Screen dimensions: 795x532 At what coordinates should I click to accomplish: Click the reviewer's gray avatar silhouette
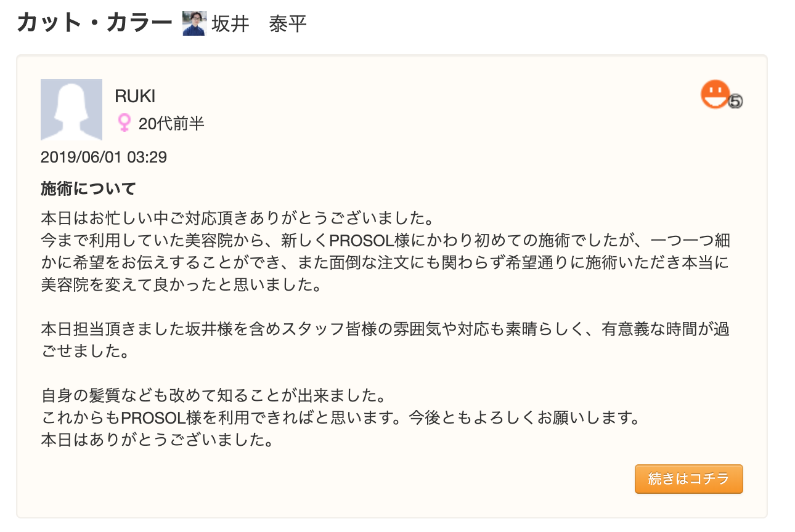point(71,110)
